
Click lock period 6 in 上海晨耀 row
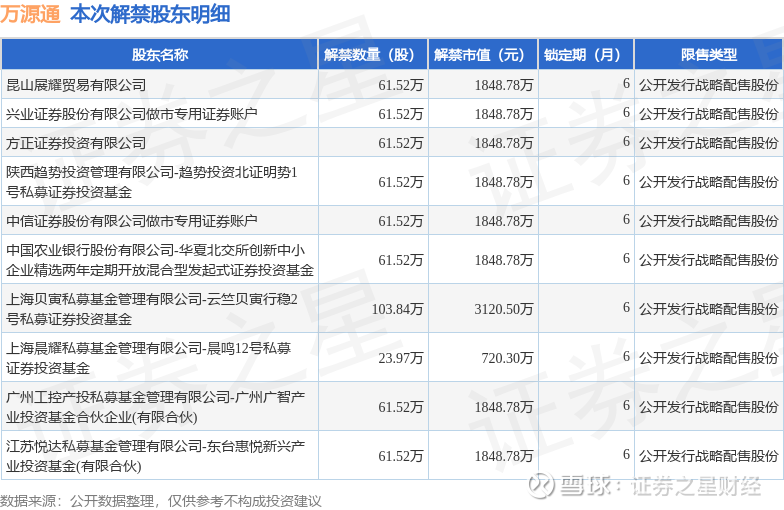(626, 356)
